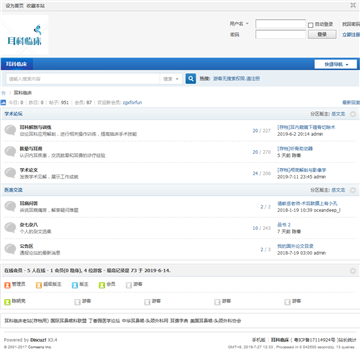Click the search content input box
360x360 pixels.
click(x=83, y=79)
